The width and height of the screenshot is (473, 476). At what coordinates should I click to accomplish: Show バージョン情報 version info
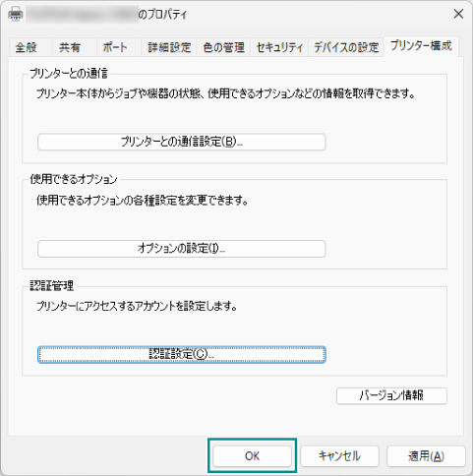[x=391, y=395]
